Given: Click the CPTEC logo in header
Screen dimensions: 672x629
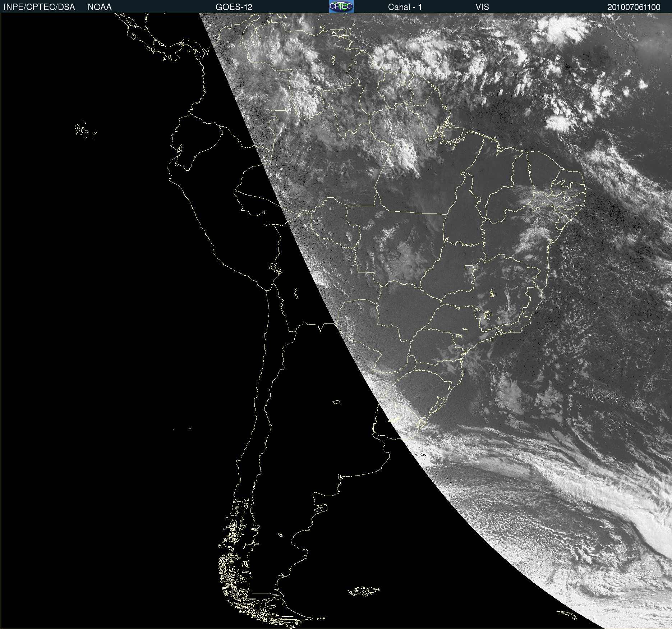Looking at the screenshot, I should (341, 6).
